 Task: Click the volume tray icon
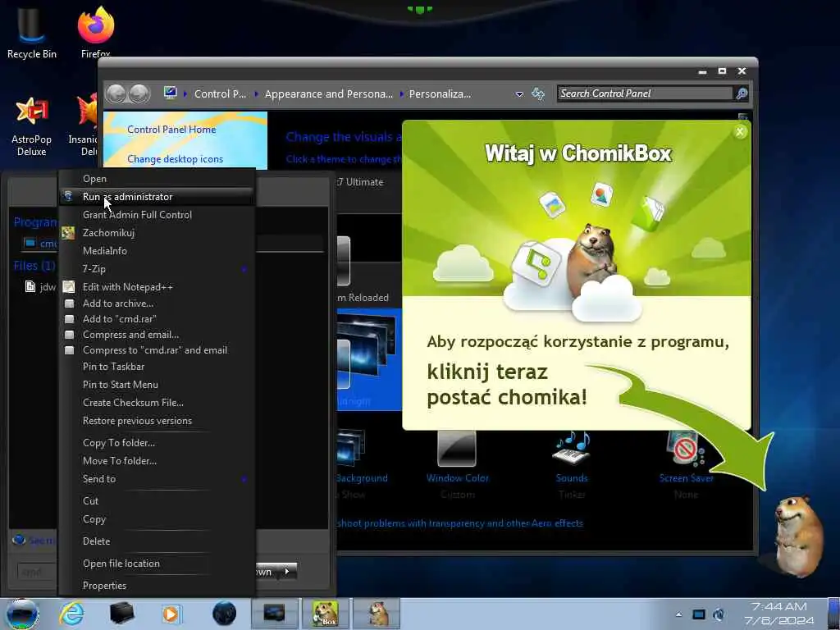click(x=719, y=614)
